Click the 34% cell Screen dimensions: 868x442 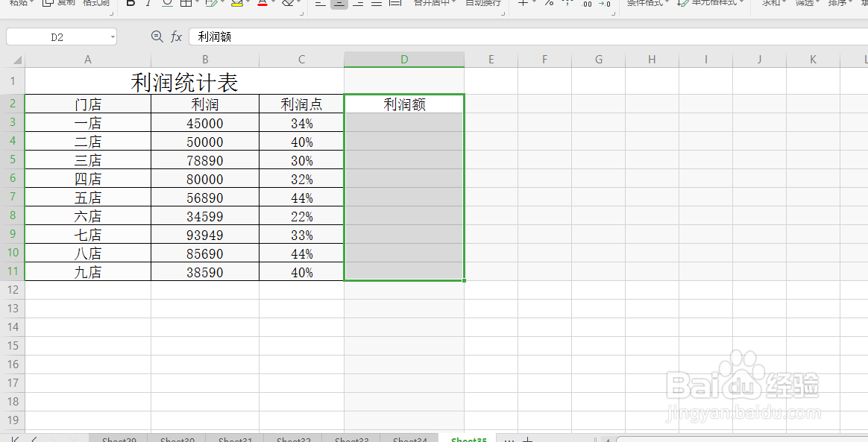(301, 123)
